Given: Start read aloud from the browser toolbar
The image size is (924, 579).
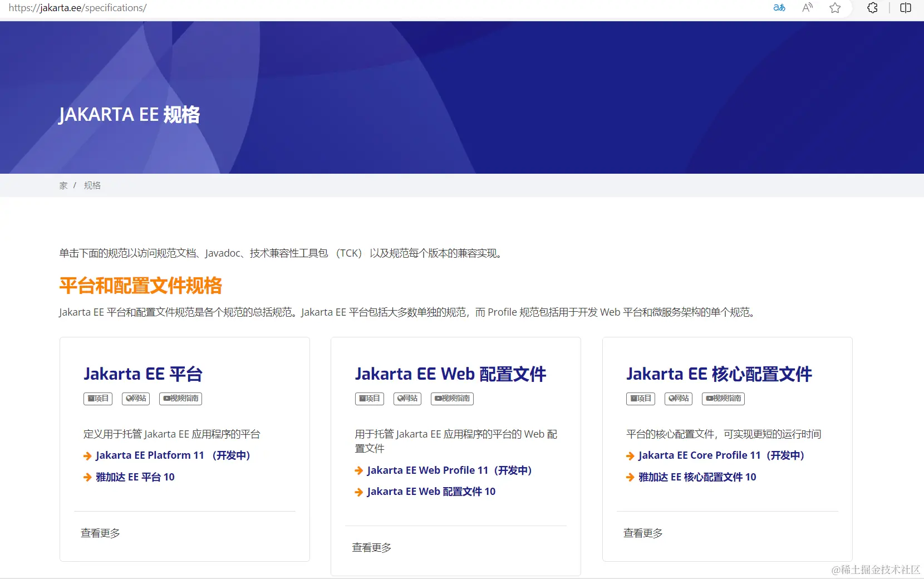Looking at the screenshot, I should click(x=807, y=8).
